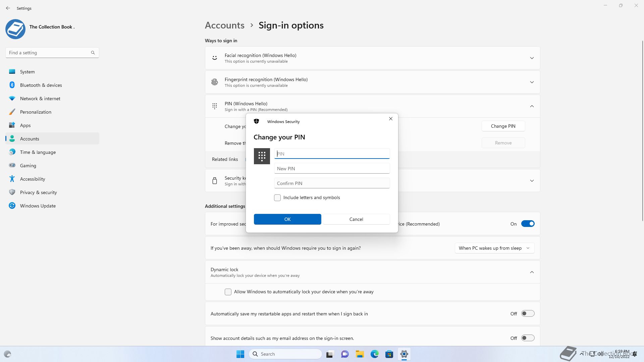Click the Collection Book profile avatar
The image size is (644, 362).
tap(15, 29)
